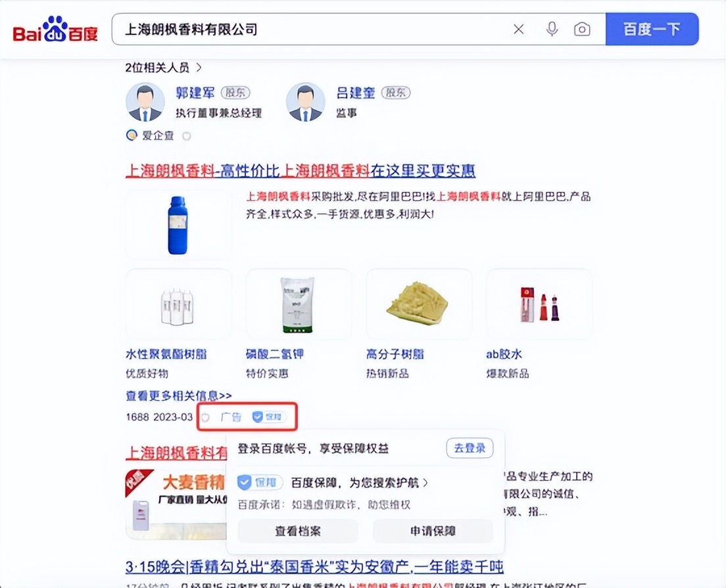Open image search camera icon

coord(582,29)
